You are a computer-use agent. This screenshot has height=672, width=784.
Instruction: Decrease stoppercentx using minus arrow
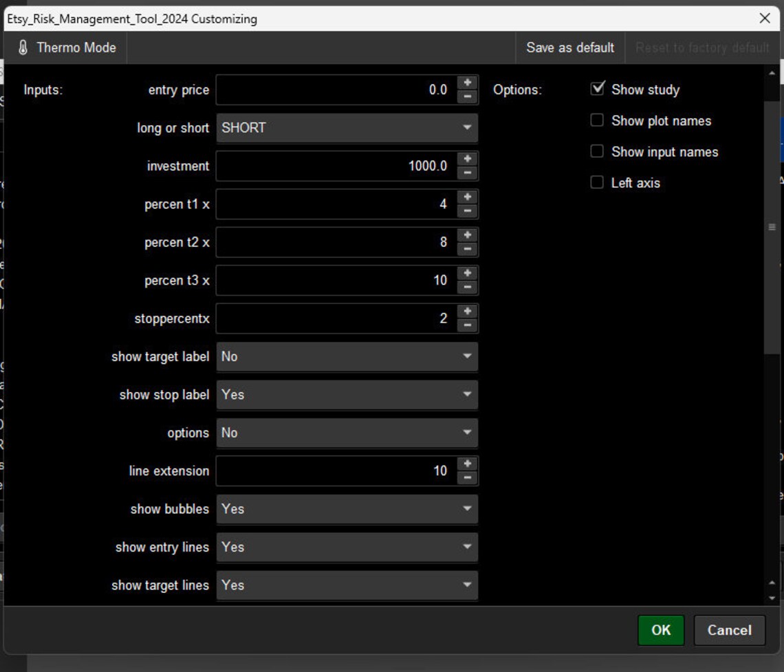click(x=466, y=323)
